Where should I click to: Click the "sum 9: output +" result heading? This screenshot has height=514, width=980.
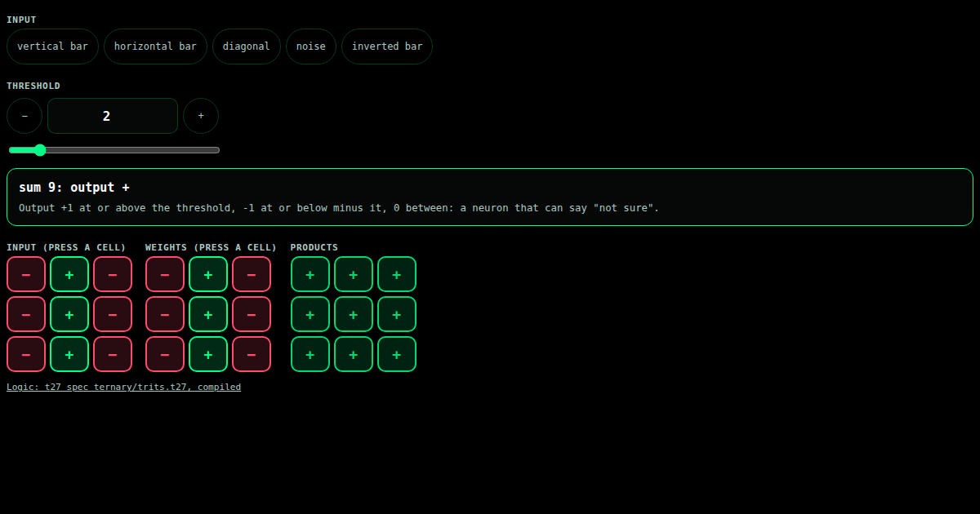(74, 188)
